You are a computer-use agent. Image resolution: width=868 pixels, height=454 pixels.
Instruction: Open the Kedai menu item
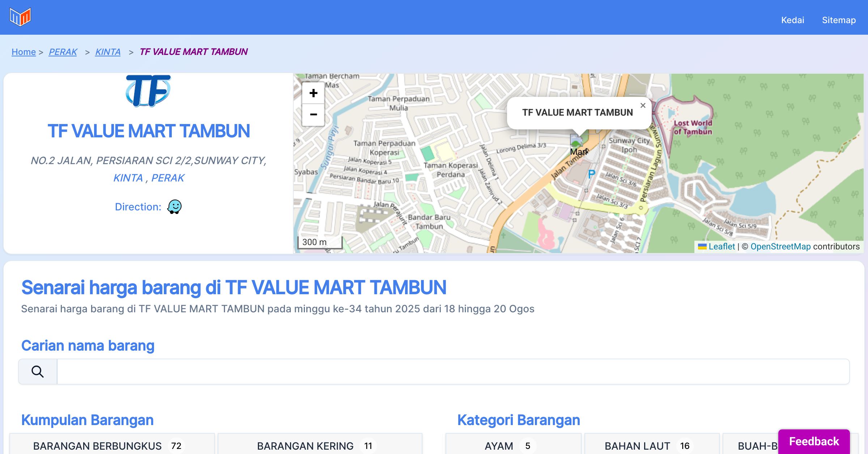click(792, 20)
